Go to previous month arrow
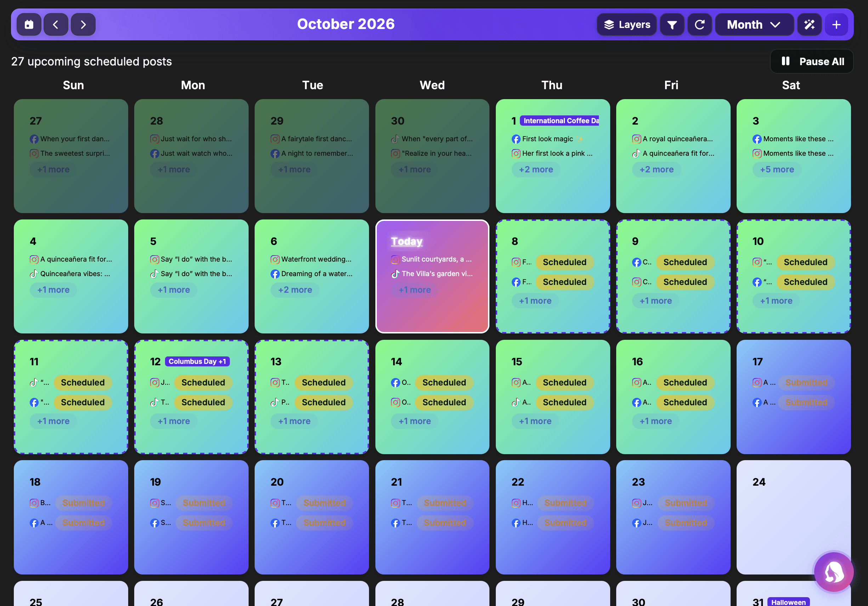 point(56,24)
